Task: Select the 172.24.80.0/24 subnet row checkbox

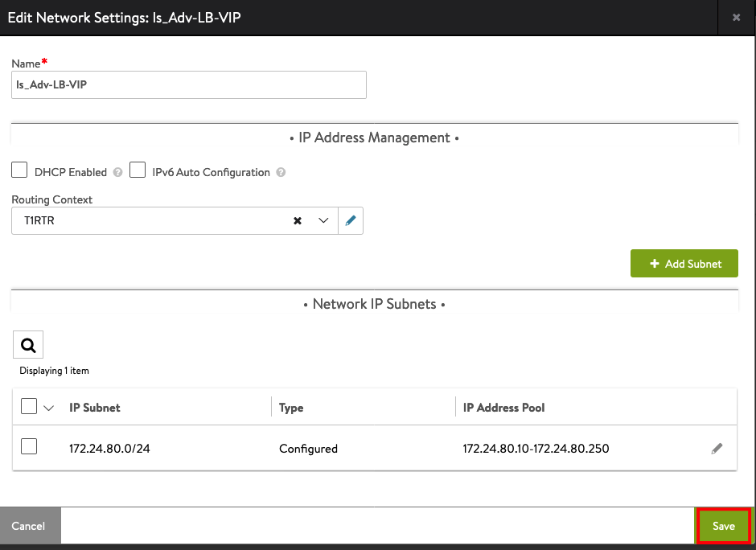Action: [29, 446]
